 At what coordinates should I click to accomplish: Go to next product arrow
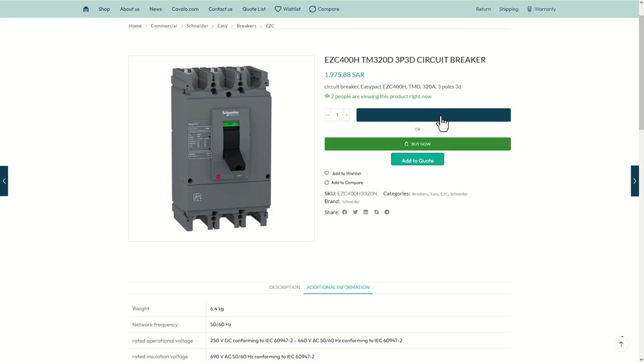pyautogui.click(x=635, y=181)
